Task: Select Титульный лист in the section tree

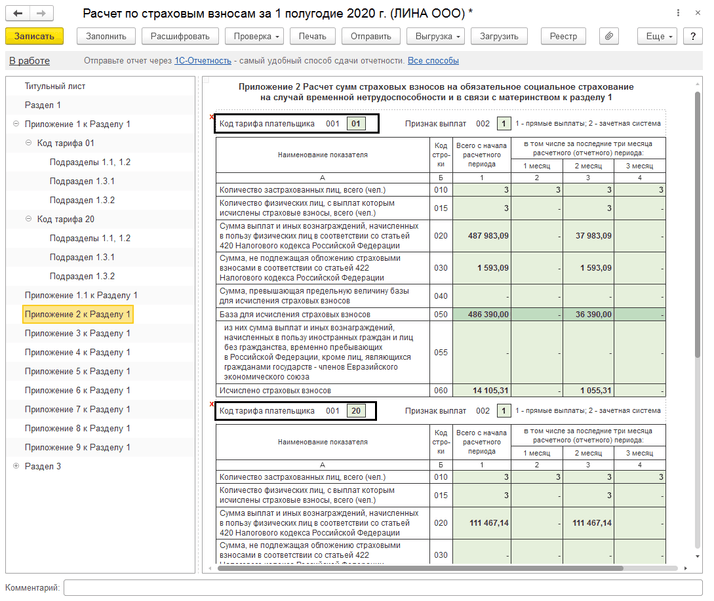Action: coord(55,86)
